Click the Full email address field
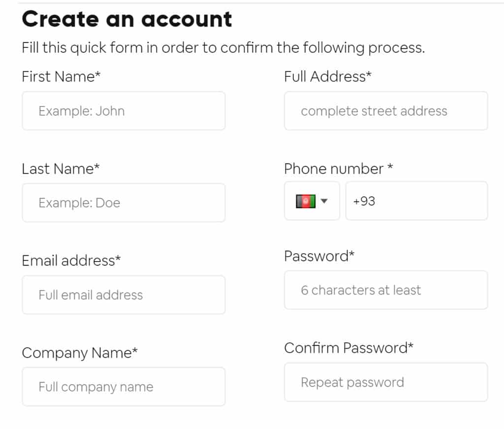Viewport: 504px width, 429px height. point(124,295)
